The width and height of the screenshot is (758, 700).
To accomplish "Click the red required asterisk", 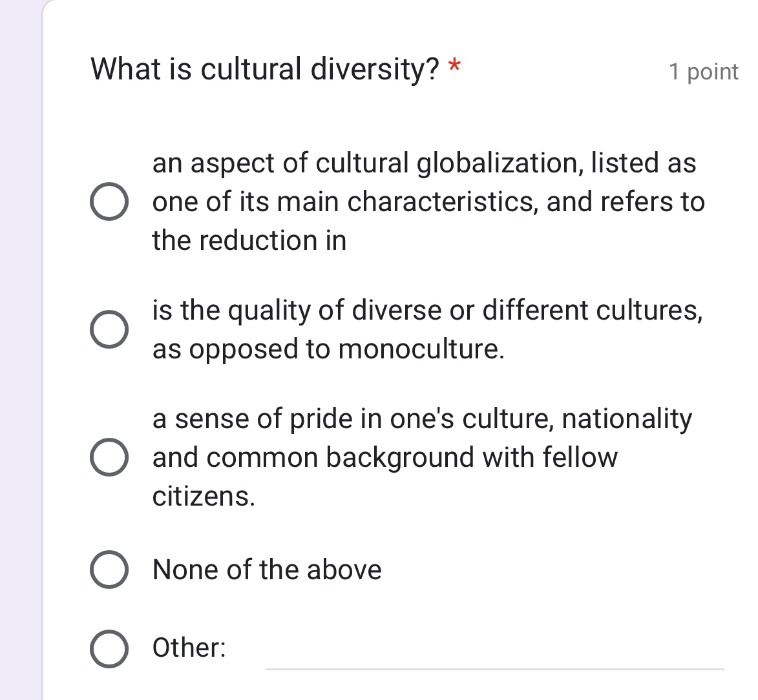I will pyautogui.click(x=455, y=67).
